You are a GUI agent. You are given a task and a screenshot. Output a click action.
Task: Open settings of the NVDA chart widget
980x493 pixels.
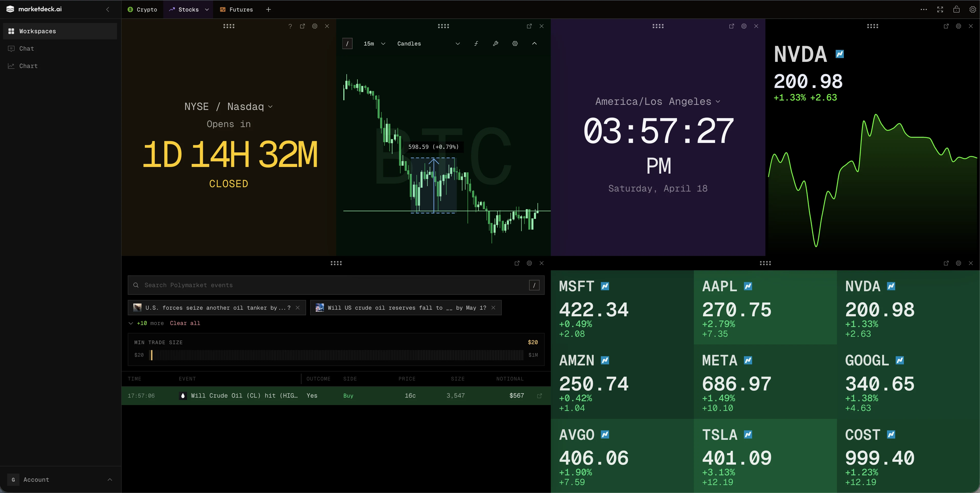click(x=958, y=26)
